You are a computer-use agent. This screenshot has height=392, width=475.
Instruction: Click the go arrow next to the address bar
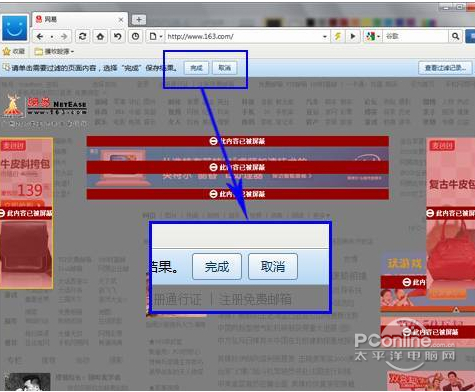pos(353,36)
